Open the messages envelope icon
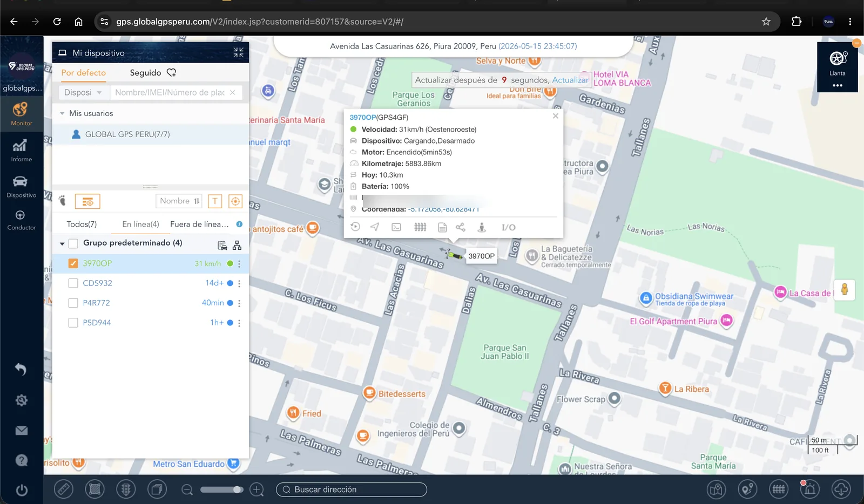The image size is (864, 504). [x=21, y=431]
